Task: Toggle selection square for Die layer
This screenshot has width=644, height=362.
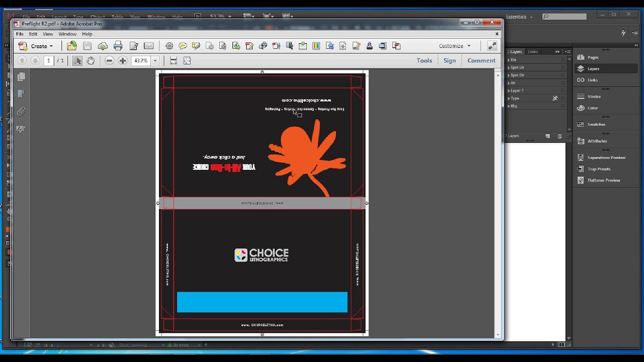Action: pos(563,60)
